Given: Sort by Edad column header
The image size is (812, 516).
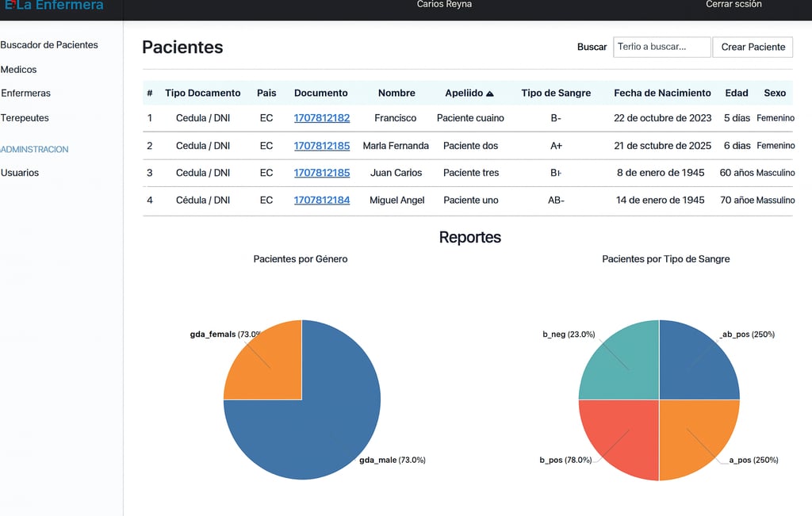Looking at the screenshot, I should coord(737,94).
